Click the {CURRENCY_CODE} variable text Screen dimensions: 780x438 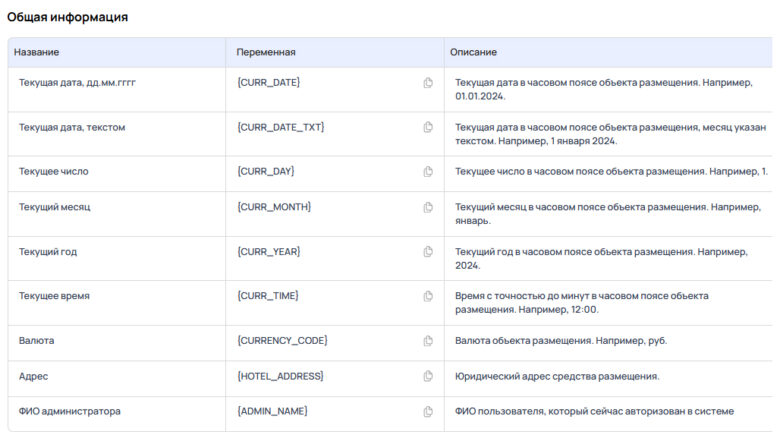(x=282, y=341)
